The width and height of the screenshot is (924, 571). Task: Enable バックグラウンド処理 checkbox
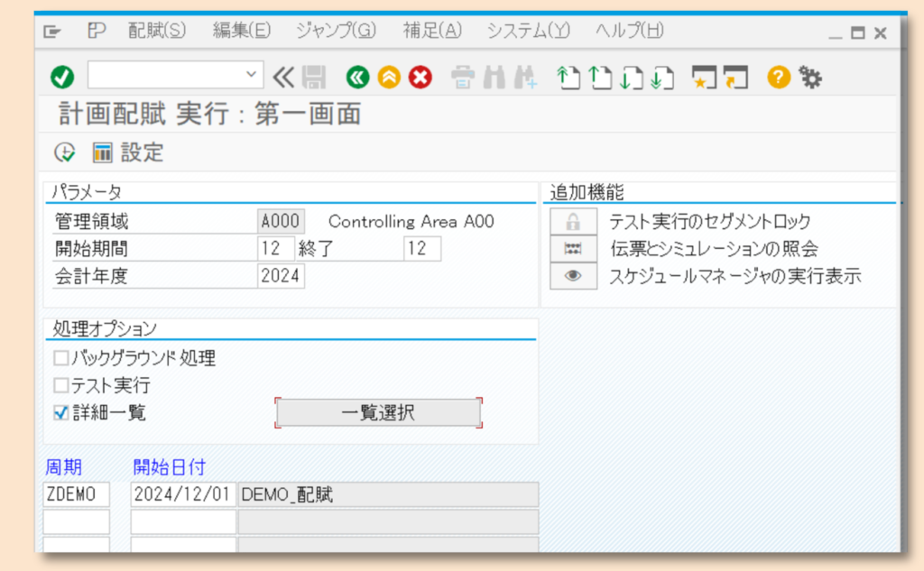60,358
